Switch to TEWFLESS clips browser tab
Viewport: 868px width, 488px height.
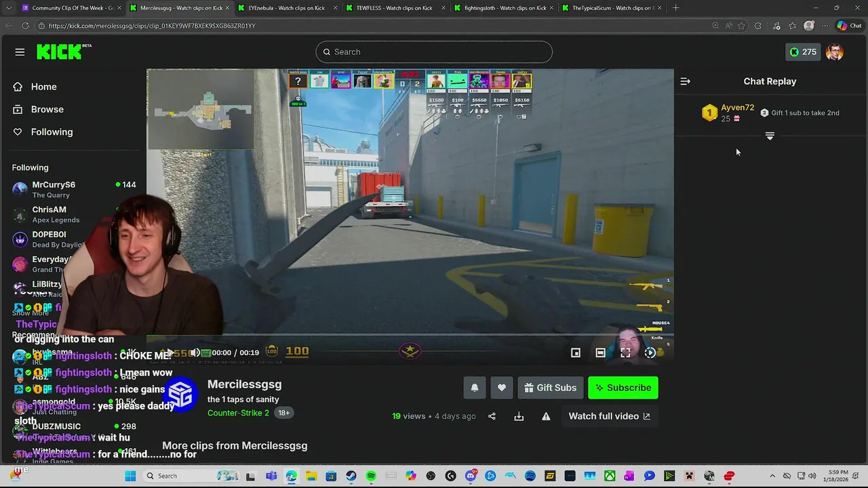[x=394, y=8]
